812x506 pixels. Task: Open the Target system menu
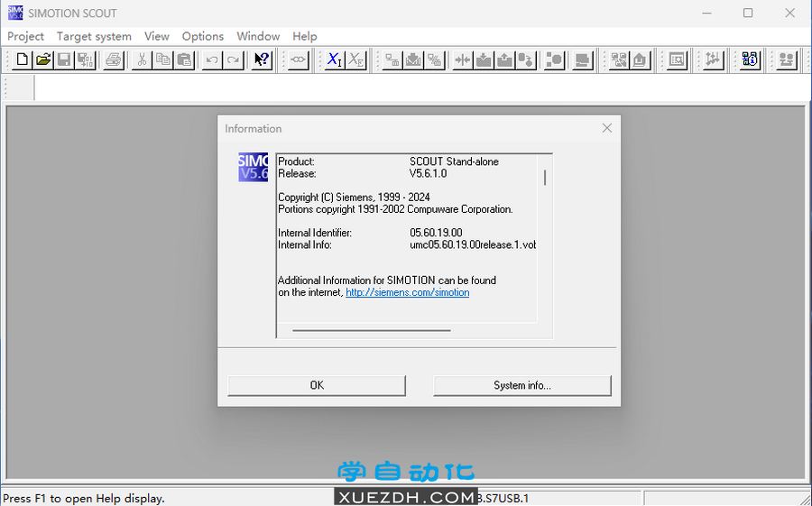point(94,36)
